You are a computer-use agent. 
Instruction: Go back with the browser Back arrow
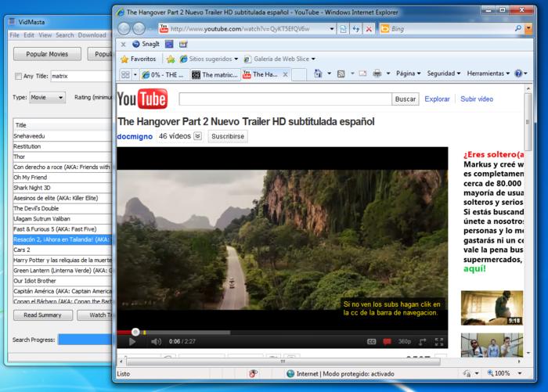(x=124, y=29)
